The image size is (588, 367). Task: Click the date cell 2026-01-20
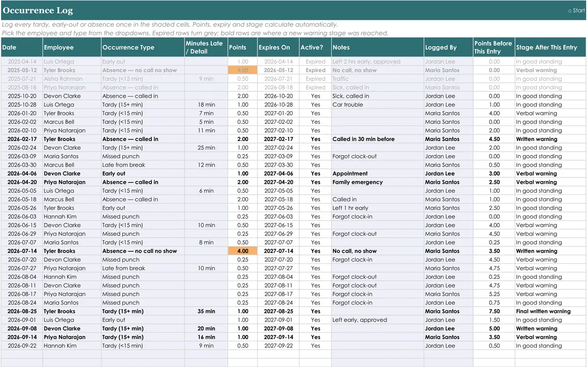click(x=22, y=113)
